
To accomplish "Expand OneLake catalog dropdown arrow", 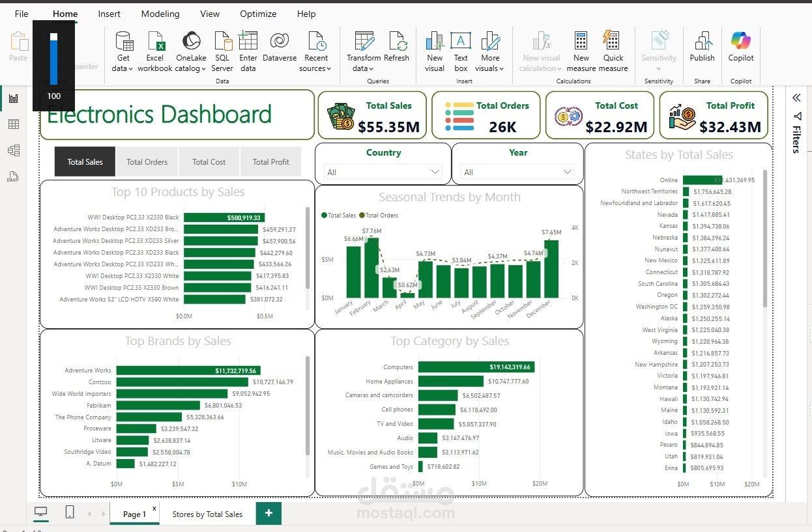I will click(205, 68).
